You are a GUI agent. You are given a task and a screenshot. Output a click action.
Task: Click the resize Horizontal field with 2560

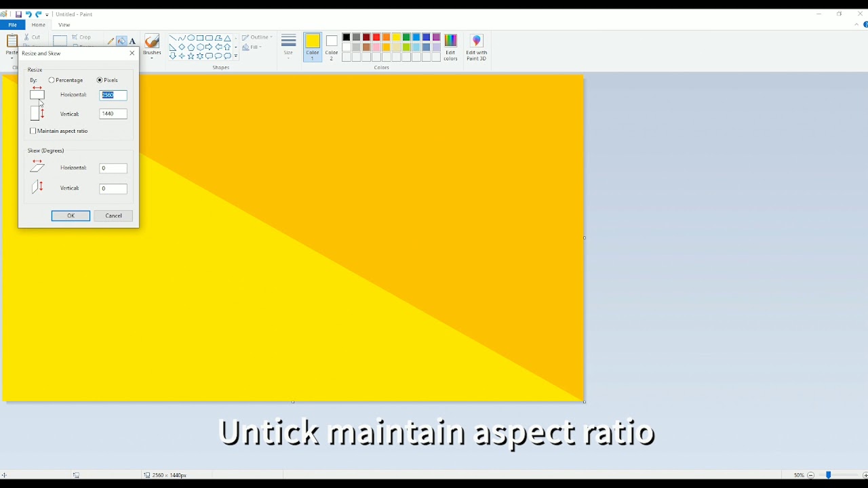pyautogui.click(x=113, y=95)
